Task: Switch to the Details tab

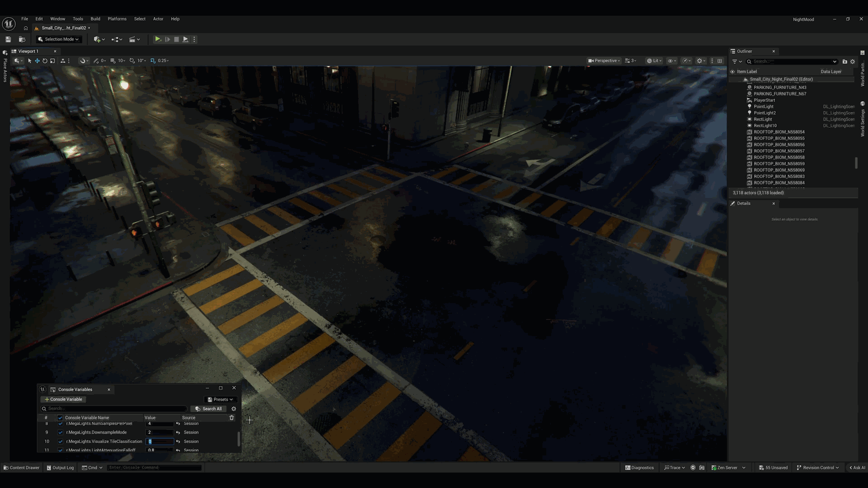Action: pyautogui.click(x=744, y=203)
